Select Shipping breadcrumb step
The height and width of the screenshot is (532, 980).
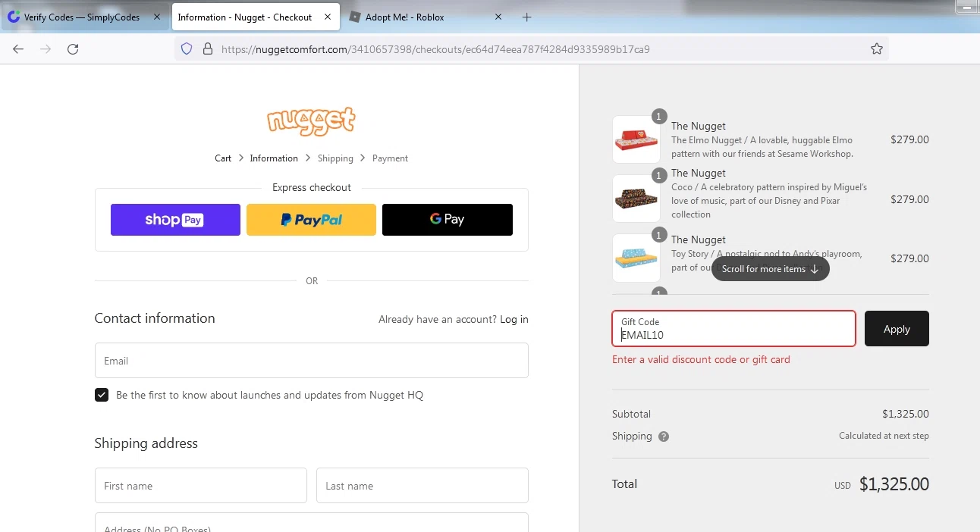click(x=335, y=158)
